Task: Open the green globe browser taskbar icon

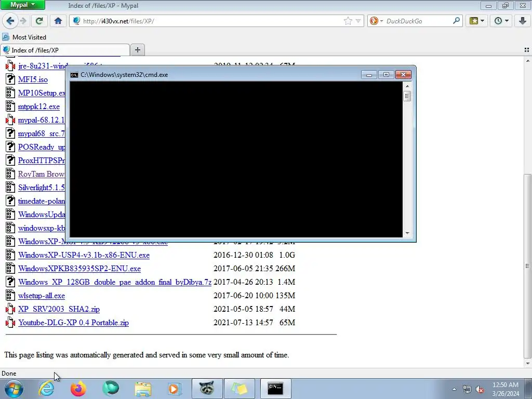Action: (x=111, y=389)
